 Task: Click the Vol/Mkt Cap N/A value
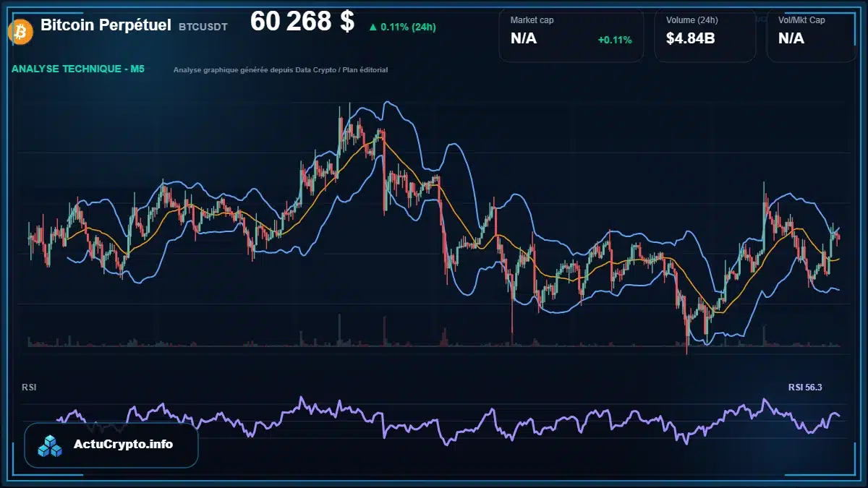point(791,39)
